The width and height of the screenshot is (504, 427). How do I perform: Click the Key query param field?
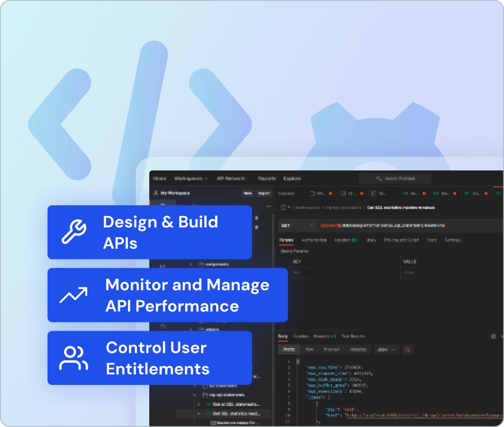[x=345, y=273]
